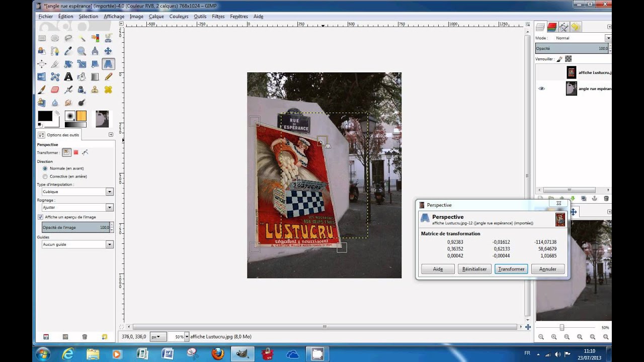
Task: Select the Paintbrush tool
Action: (x=42, y=89)
